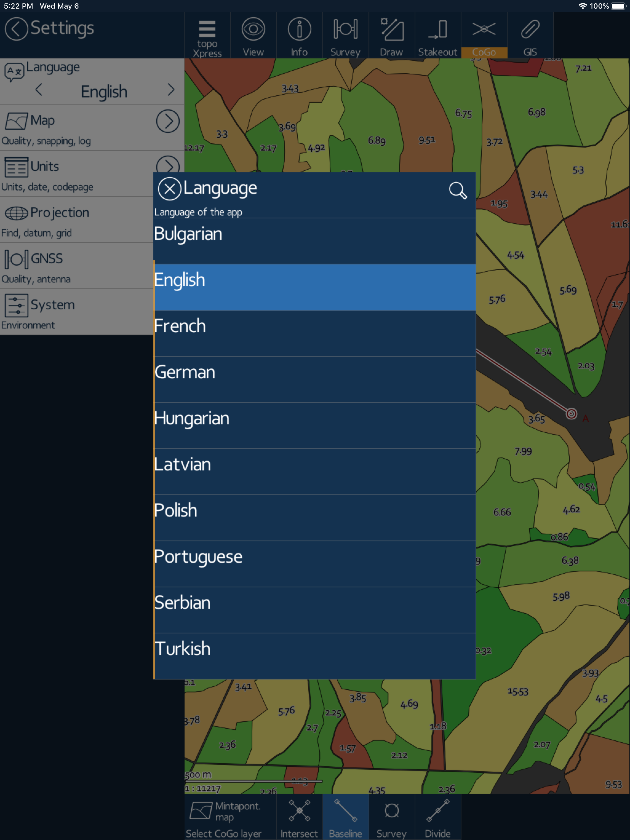Viewport: 630px width, 840px height.
Task: Open Mintapont map CoGo layer selector
Action: pyautogui.click(x=230, y=818)
